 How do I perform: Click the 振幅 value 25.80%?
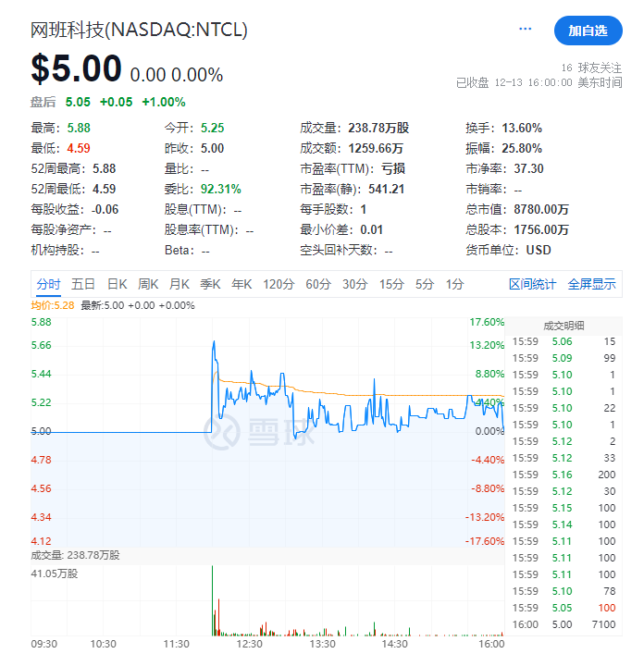(522, 148)
